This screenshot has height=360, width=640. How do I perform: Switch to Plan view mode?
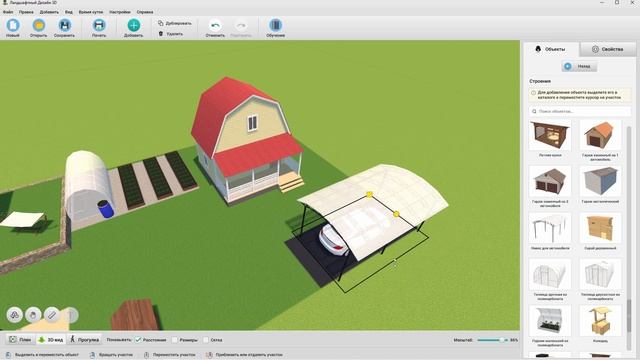20,340
